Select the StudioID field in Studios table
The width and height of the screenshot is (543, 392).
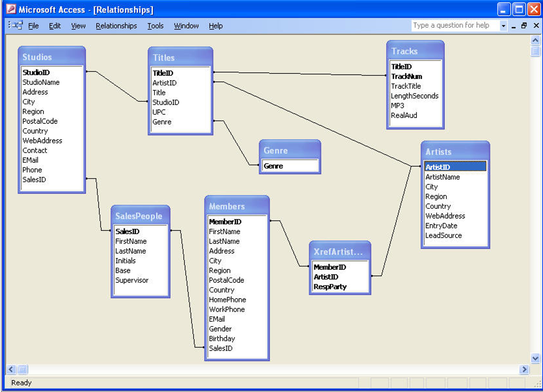pos(52,73)
